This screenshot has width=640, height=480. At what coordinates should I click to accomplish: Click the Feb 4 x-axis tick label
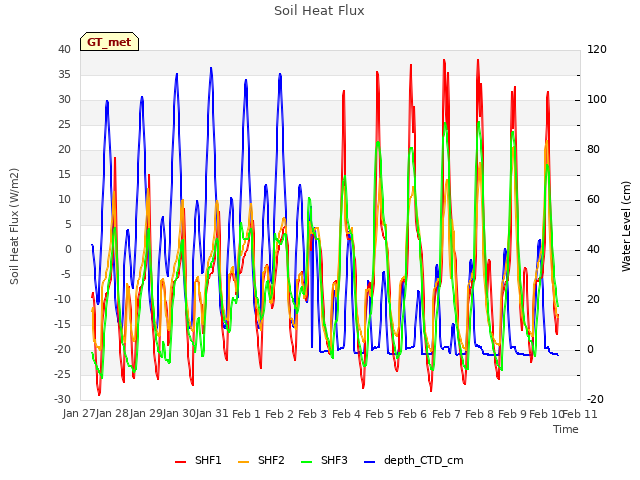coord(346,414)
